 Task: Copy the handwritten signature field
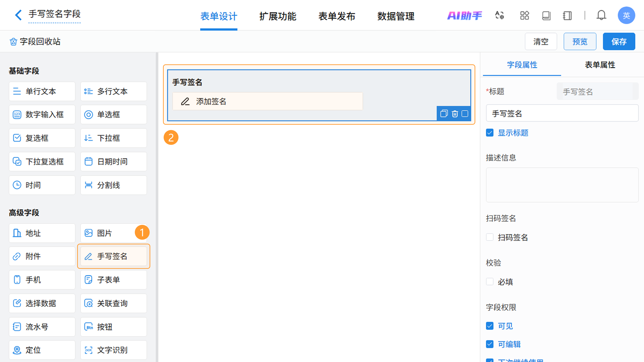(444, 114)
